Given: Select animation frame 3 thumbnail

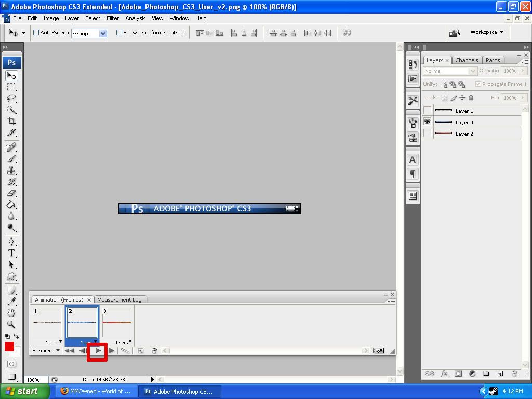Looking at the screenshot, I should [x=117, y=322].
